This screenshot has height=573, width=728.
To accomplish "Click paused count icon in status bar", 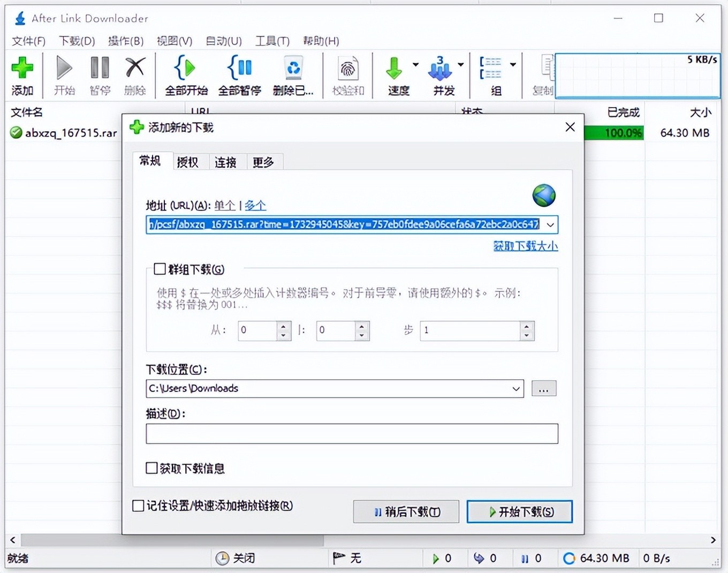I will point(525,559).
